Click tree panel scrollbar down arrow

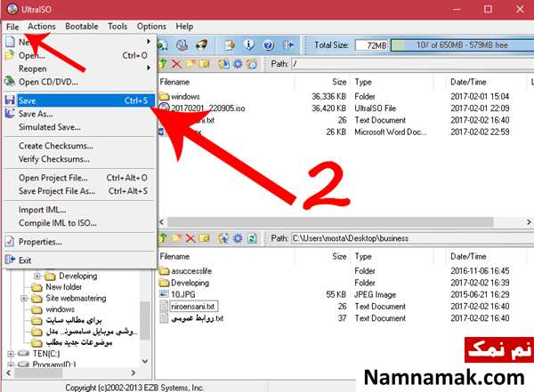click(x=145, y=361)
